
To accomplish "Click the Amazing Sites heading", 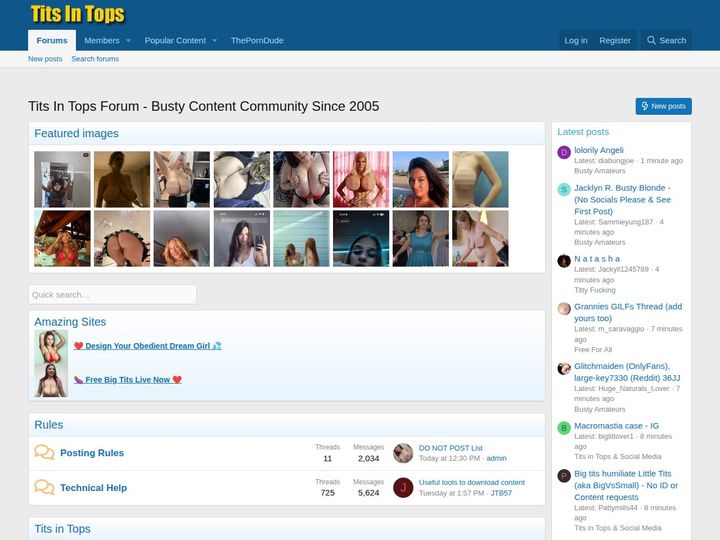I will pos(70,322).
